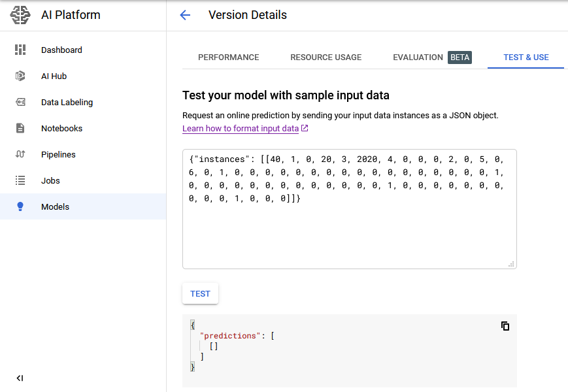
Task: Click inside the JSON instances input box
Action: [x=350, y=209]
